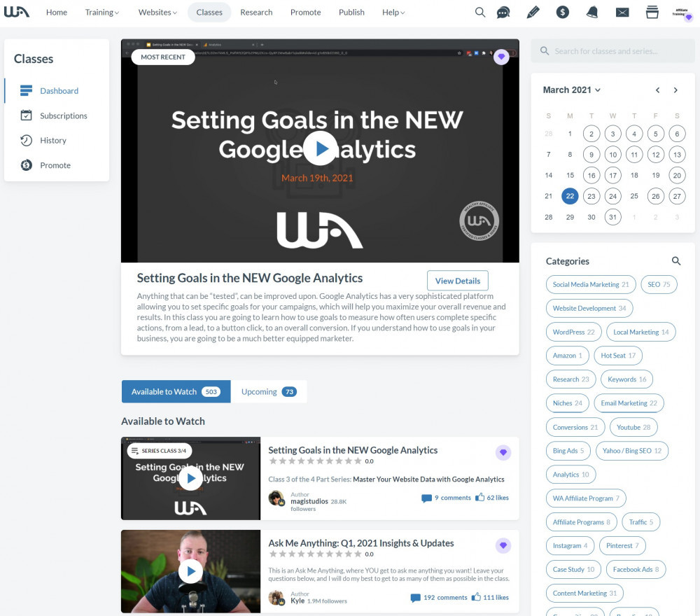This screenshot has height=616, width=700.
Task: Open the Publish nav item
Action: point(351,13)
